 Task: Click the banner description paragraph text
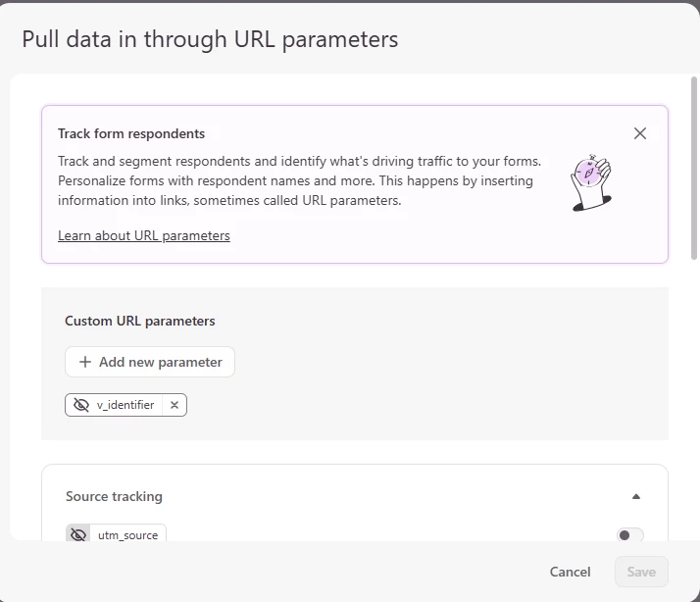tap(299, 180)
